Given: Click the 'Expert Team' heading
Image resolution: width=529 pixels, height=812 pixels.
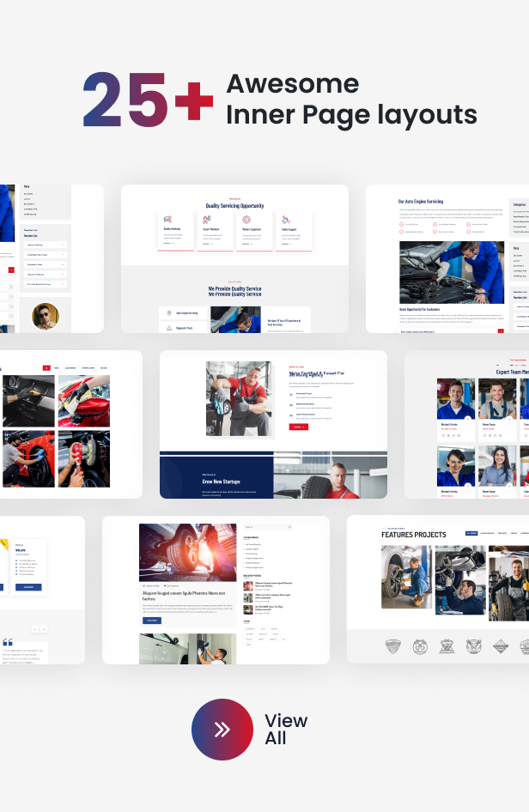Looking at the screenshot, I should click(513, 372).
